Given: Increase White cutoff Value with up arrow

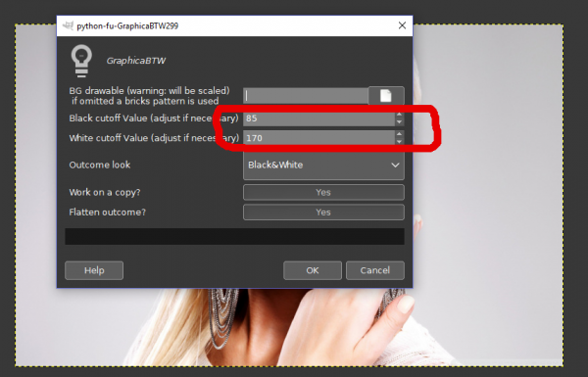Looking at the screenshot, I should pyautogui.click(x=399, y=134).
